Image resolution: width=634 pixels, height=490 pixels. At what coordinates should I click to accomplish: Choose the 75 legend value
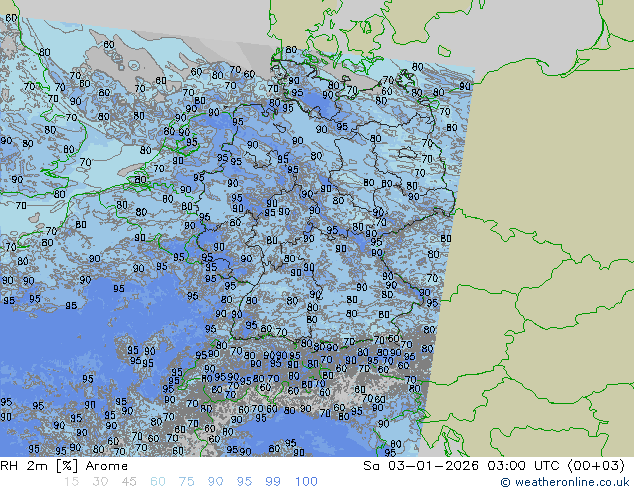pyautogui.click(x=187, y=482)
